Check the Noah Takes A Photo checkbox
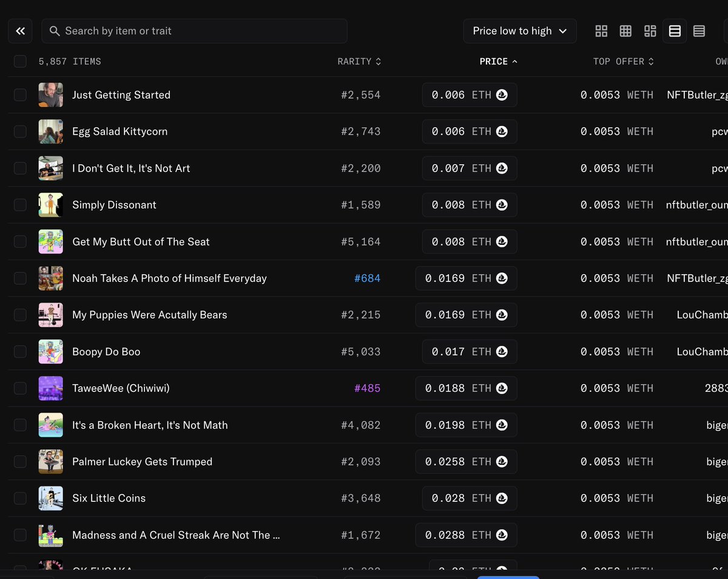This screenshot has width=728, height=579. (x=20, y=278)
